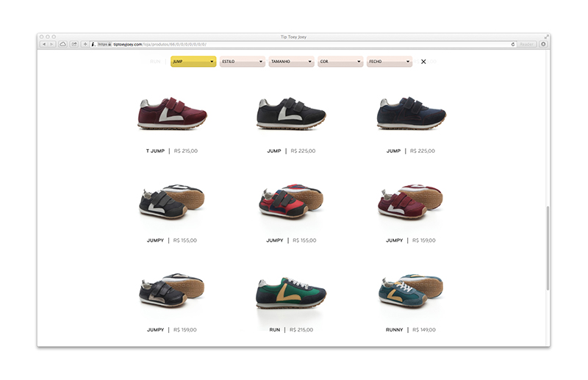Click the JUMPY label beside R$ 159,00 under burgundy shoe
The width and height of the screenshot is (588, 380).
pyautogui.click(x=394, y=240)
